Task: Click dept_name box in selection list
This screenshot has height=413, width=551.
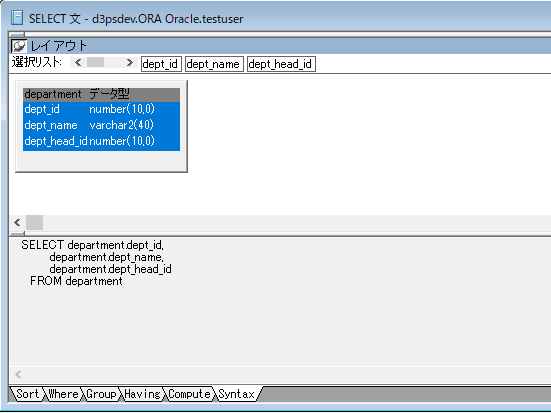Action: 214,64
